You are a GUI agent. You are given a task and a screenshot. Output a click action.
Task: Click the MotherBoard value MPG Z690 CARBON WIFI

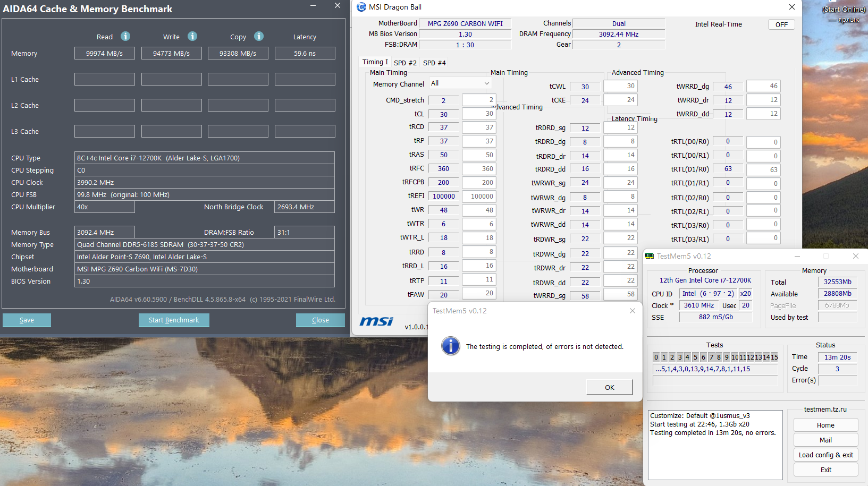(x=465, y=23)
